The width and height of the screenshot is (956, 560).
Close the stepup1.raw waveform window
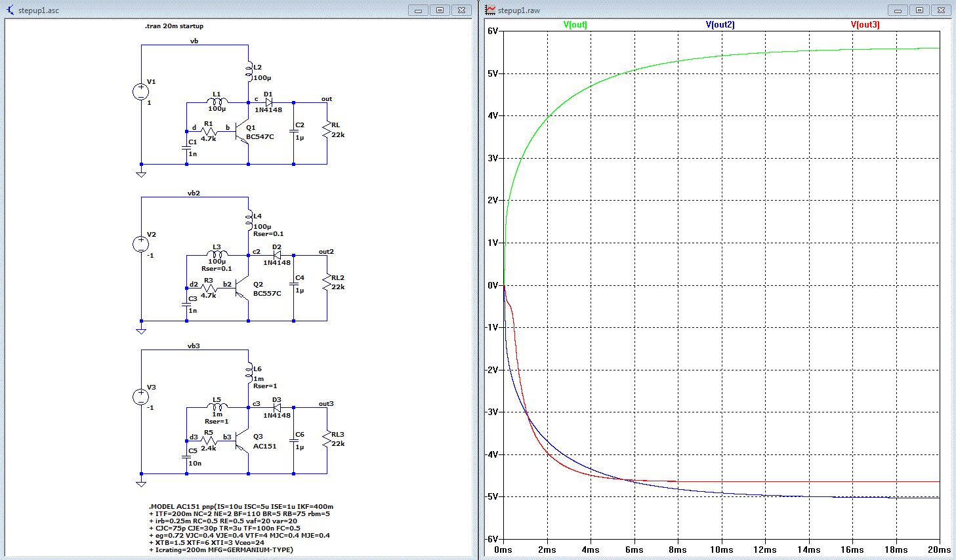[x=940, y=10]
